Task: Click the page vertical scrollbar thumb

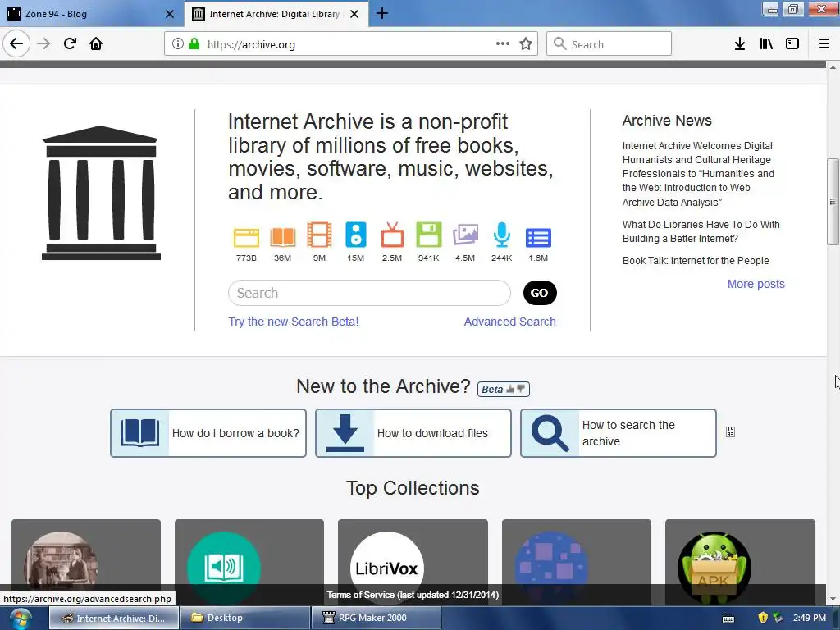Action: [833, 202]
